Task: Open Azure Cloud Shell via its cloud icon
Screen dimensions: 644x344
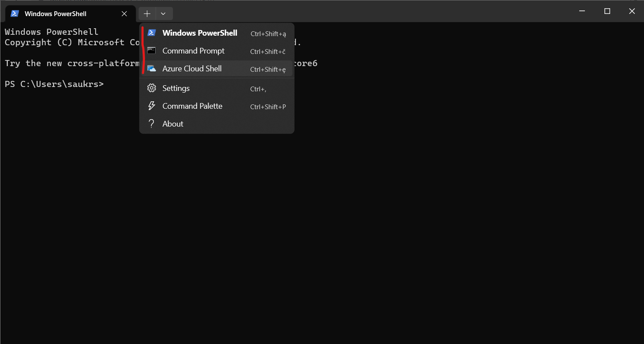Action: 152,69
